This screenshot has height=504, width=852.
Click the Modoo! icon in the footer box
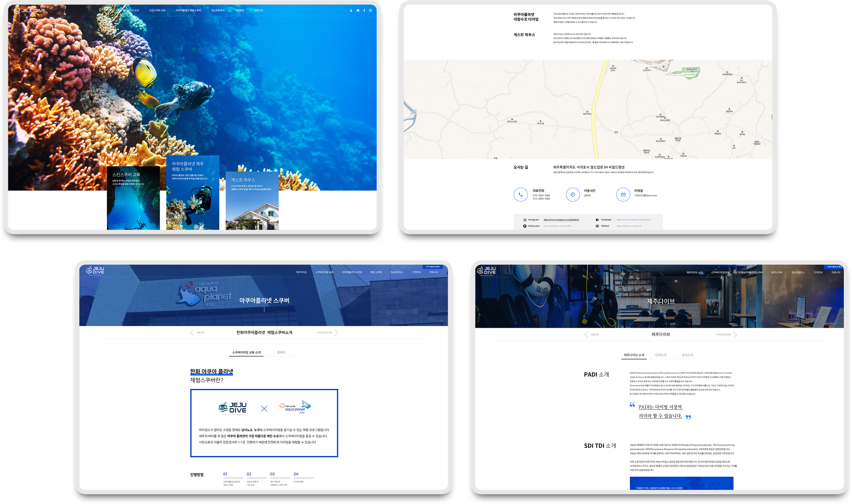click(597, 226)
